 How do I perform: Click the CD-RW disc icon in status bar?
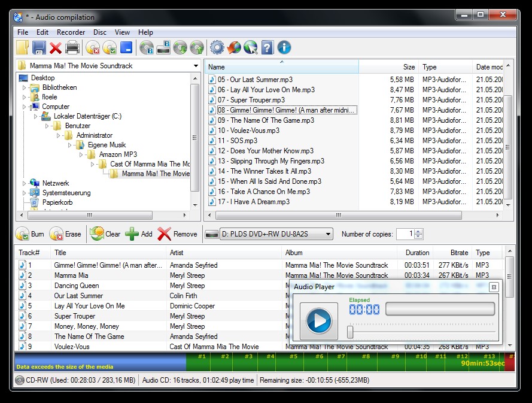tap(20, 380)
